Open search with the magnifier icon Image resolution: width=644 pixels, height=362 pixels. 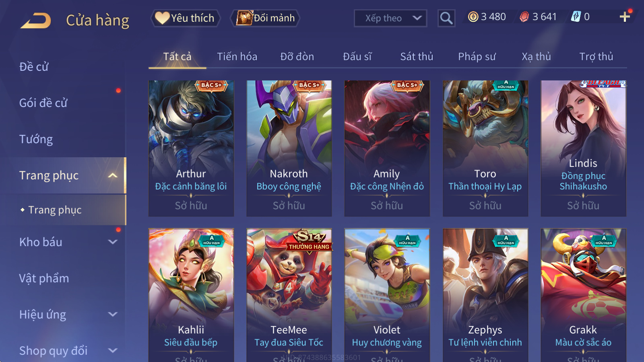tap(446, 18)
